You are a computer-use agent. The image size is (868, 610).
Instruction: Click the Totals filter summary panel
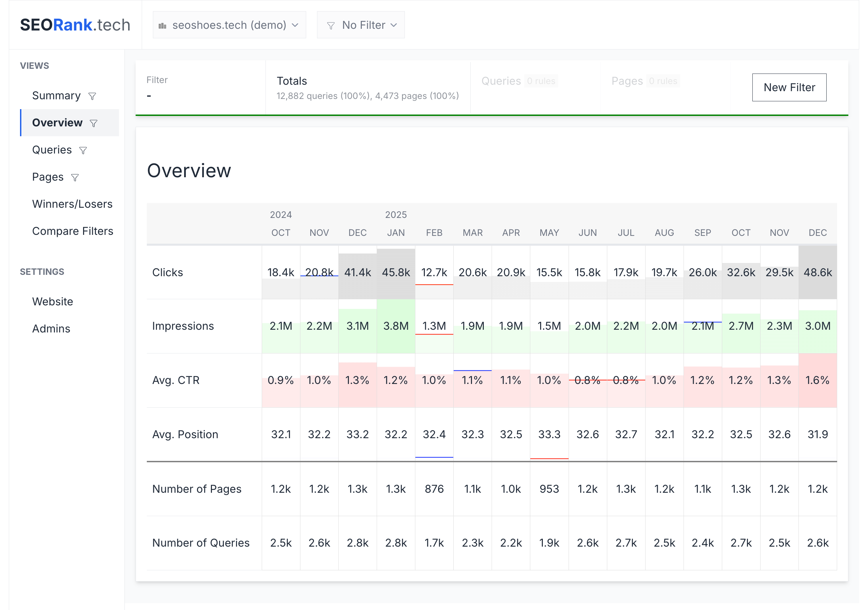[368, 88]
